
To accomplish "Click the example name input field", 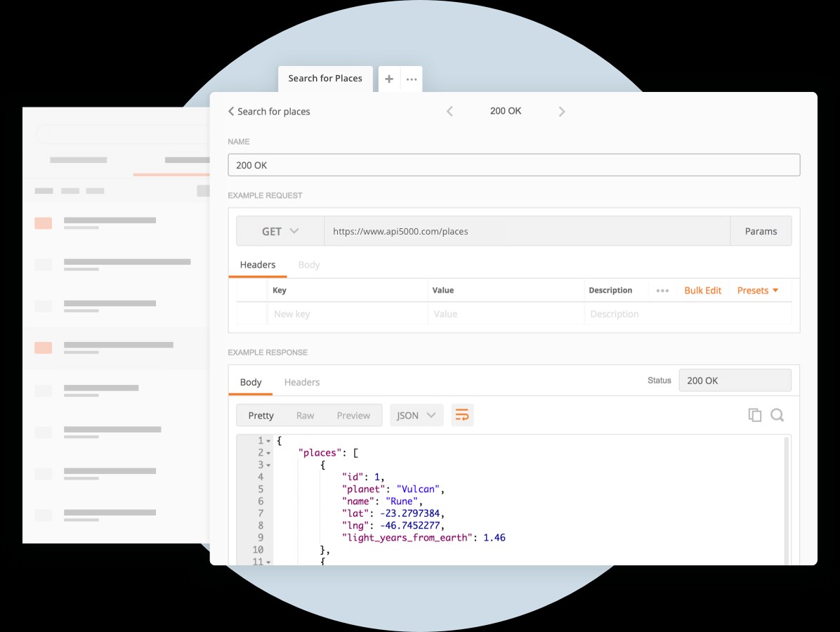I will tap(513, 165).
